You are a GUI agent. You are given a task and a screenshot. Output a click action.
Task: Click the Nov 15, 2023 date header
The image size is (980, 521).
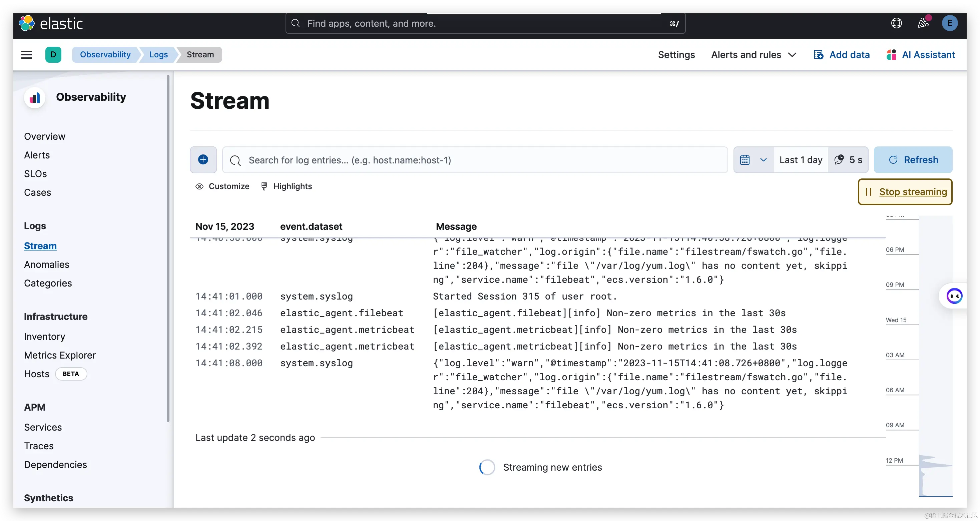click(x=224, y=226)
